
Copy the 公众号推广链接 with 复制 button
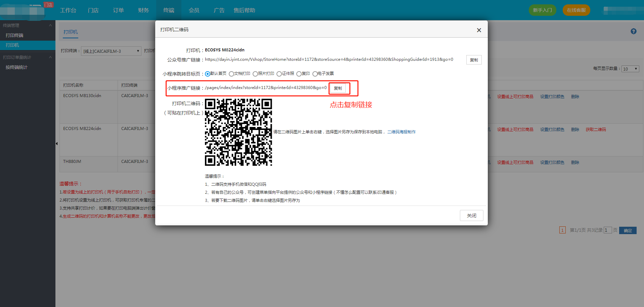click(474, 60)
